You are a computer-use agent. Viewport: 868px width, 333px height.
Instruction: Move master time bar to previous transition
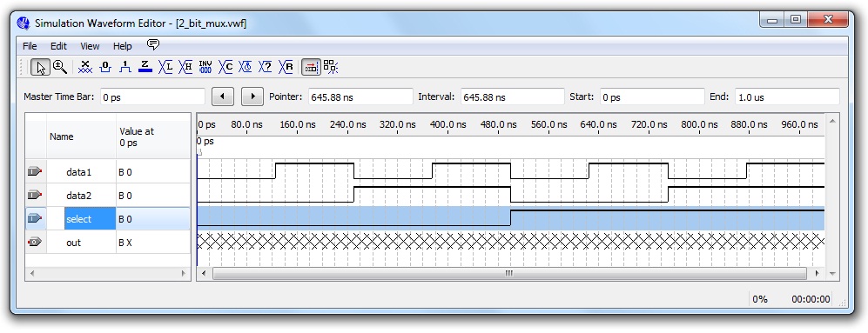223,97
